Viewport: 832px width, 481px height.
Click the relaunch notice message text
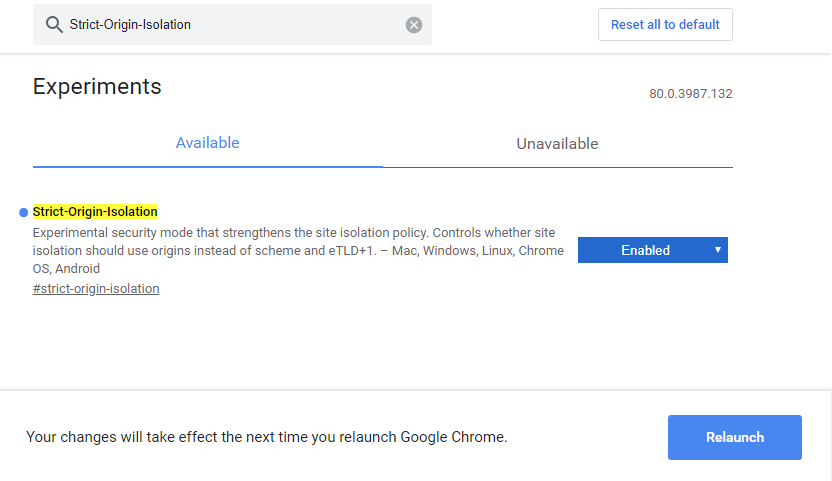(x=266, y=437)
